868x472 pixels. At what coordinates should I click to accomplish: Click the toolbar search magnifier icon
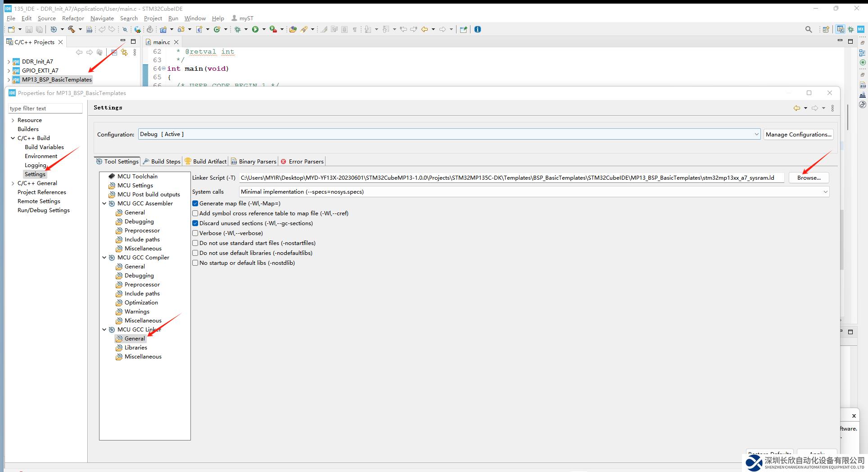click(x=809, y=29)
